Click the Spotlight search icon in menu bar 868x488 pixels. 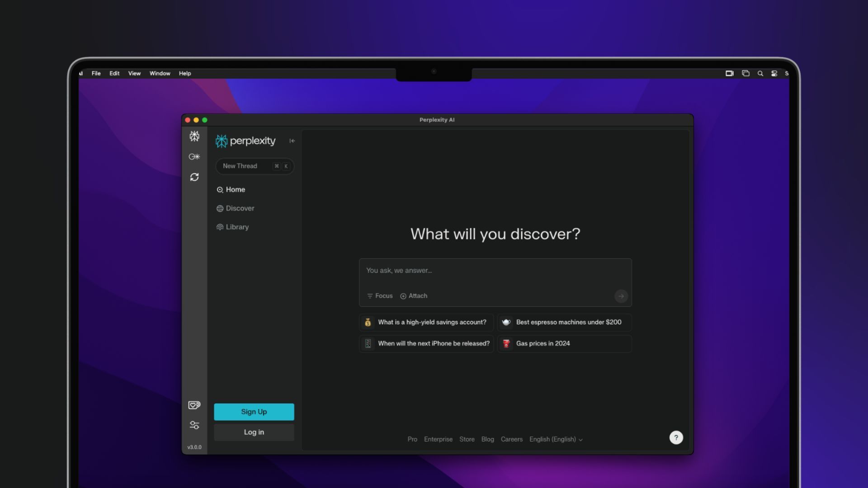pos(760,74)
